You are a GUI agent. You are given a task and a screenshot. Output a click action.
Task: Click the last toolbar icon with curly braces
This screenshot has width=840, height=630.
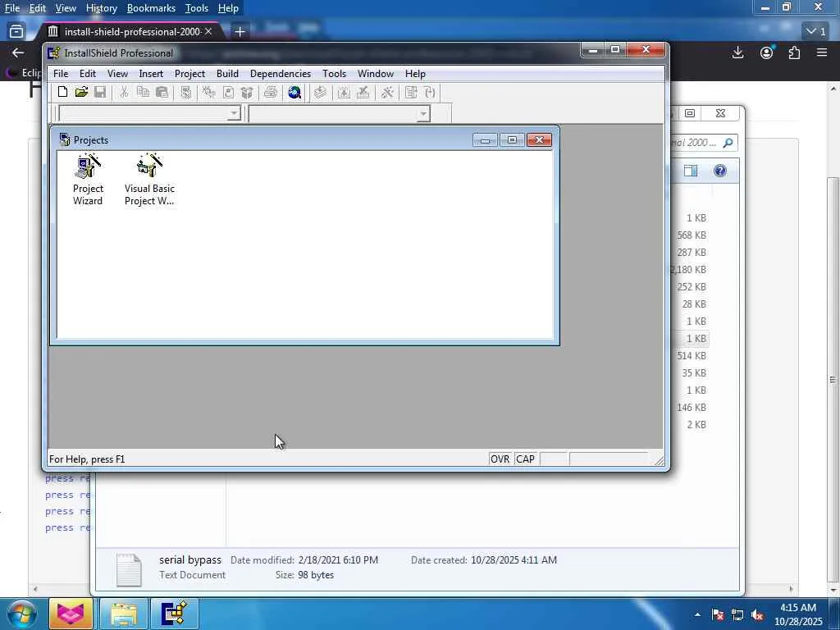pos(430,92)
